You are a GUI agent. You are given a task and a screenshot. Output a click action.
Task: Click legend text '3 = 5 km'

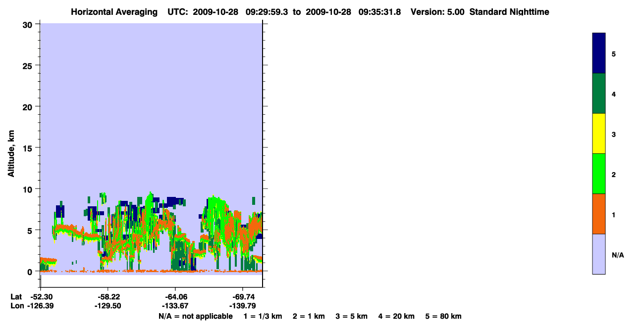point(352,316)
